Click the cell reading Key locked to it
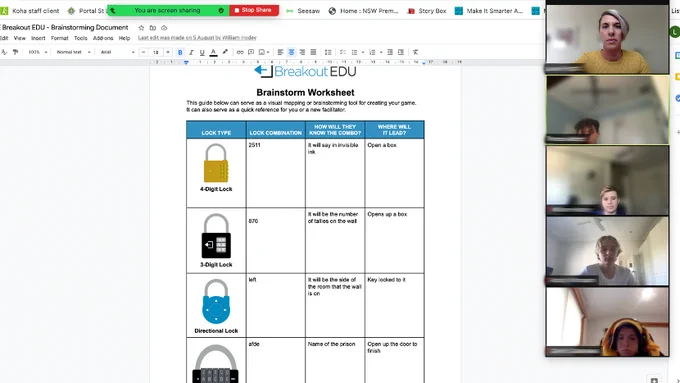Image resolution: width=680 pixels, height=383 pixels. (394, 305)
